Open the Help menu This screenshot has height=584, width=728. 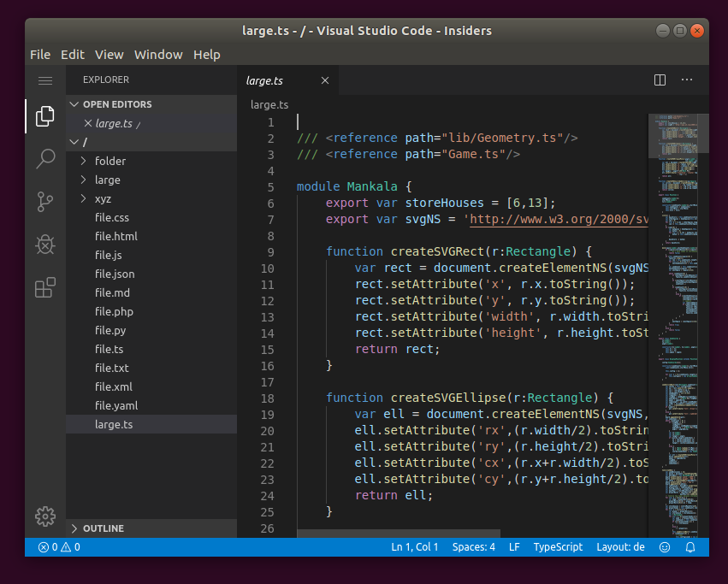207,55
